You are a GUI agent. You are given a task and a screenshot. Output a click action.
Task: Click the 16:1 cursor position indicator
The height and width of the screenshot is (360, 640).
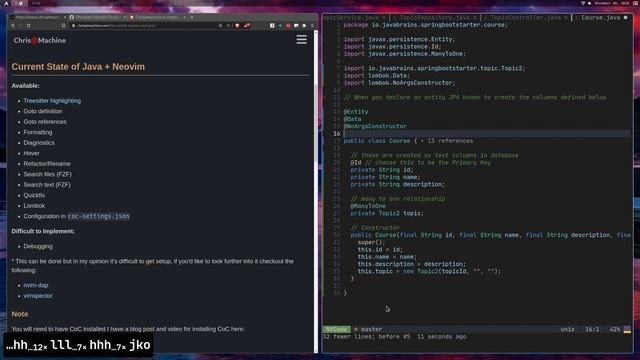592,329
